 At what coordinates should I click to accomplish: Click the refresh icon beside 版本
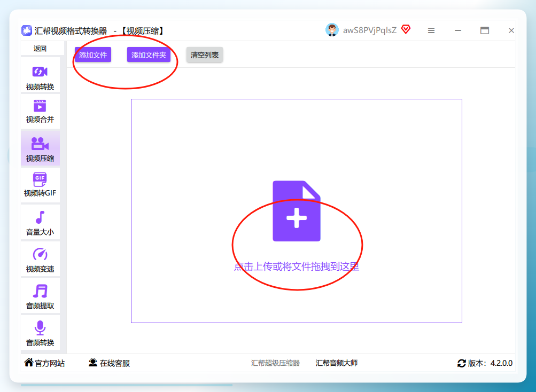[462, 363]
